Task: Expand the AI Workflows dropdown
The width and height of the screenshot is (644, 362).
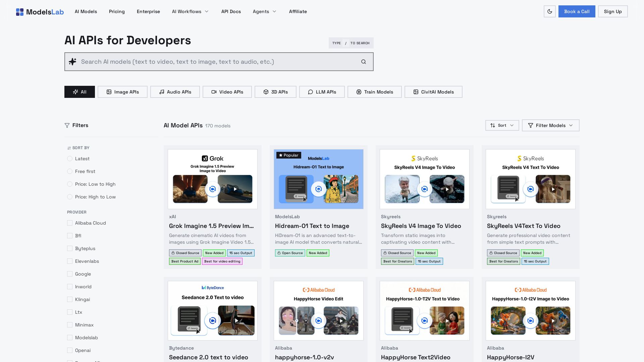Action: point(190,11)
